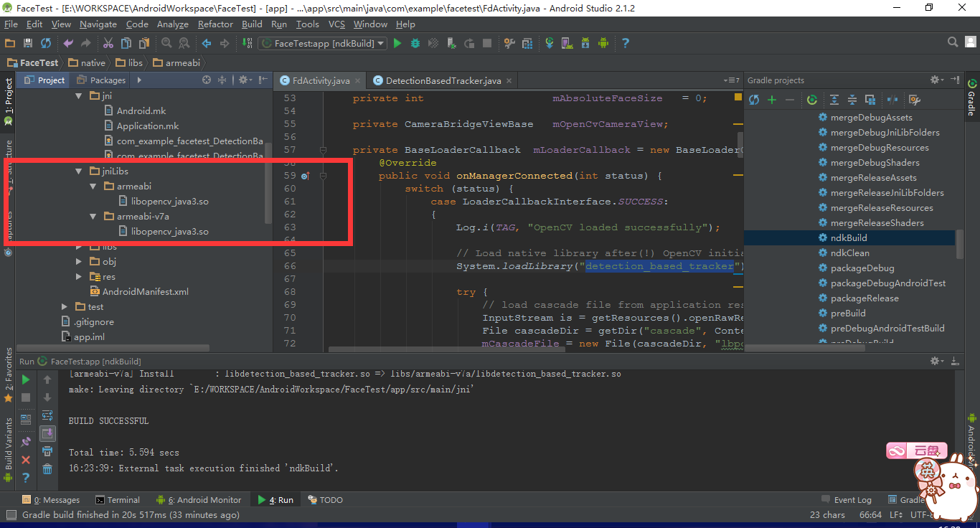
Task: Open the Event Log
Action: coord(846,500)
